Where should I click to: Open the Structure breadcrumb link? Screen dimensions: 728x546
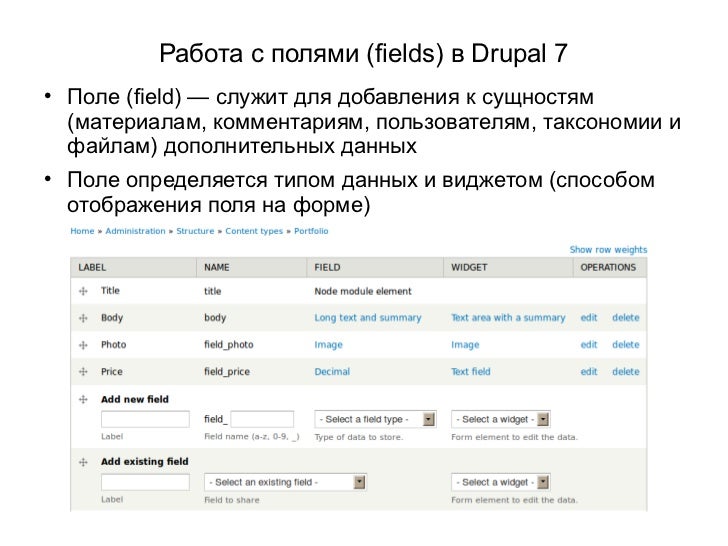(x=195, y=231)
